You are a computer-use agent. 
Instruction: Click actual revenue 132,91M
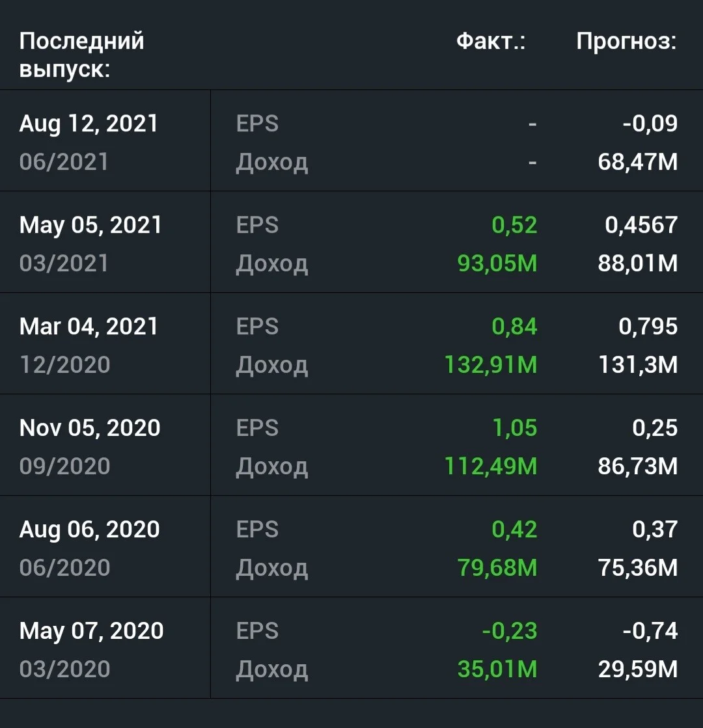tap(491, 365)
